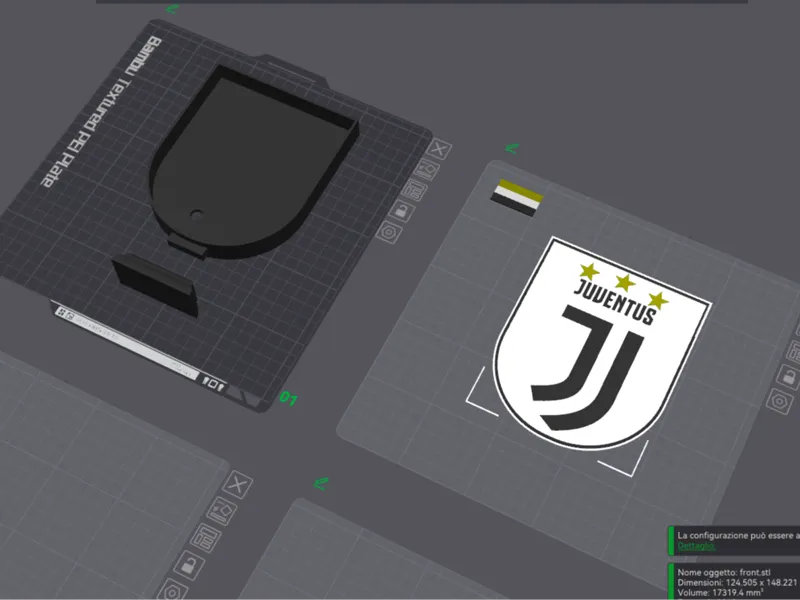Select the Juventus logo front model
Image resolution: width=800 pixels, height=600 pixels.
602,344
